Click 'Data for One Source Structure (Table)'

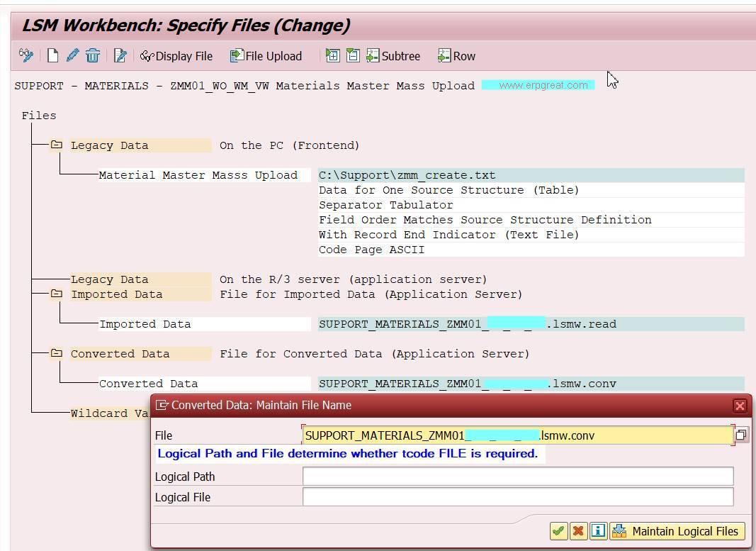448,190
